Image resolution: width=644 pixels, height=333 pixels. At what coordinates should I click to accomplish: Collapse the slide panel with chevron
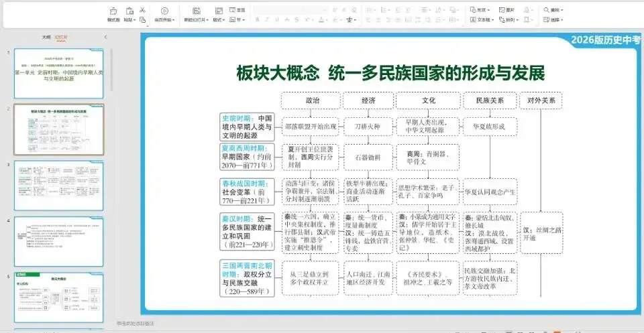(x=105, y=37)
